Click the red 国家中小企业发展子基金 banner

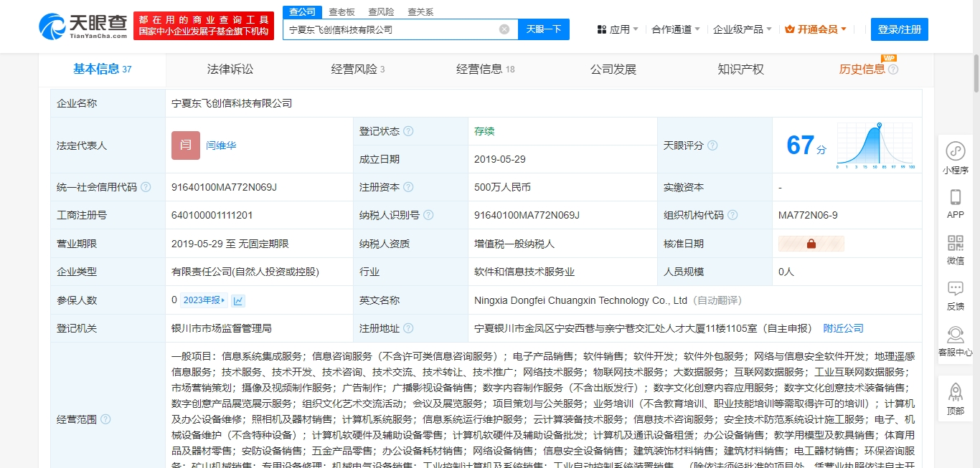(x=204, y=26)
